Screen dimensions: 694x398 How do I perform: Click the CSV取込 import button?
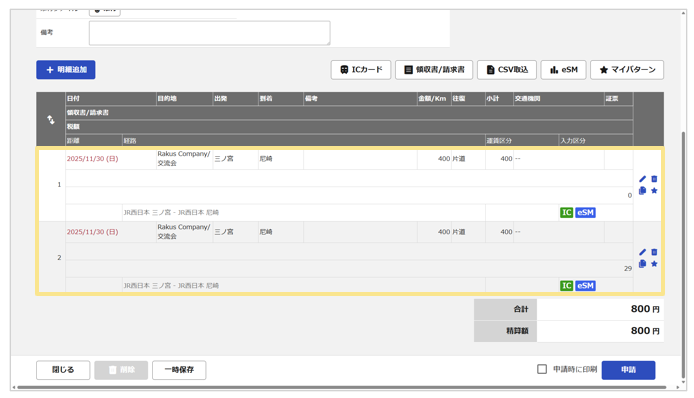(507, 70)
